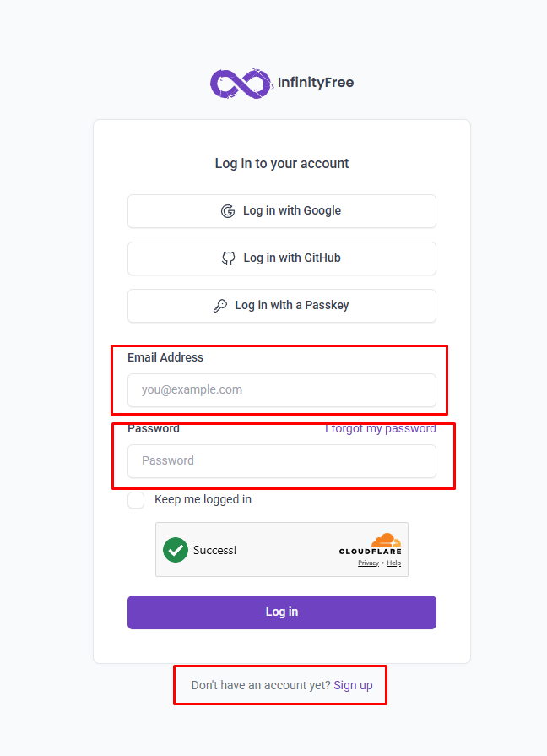Open the I forgot my password link
Image resolution: width=547 pixels, height=756 pixels.
coord(381,428)
